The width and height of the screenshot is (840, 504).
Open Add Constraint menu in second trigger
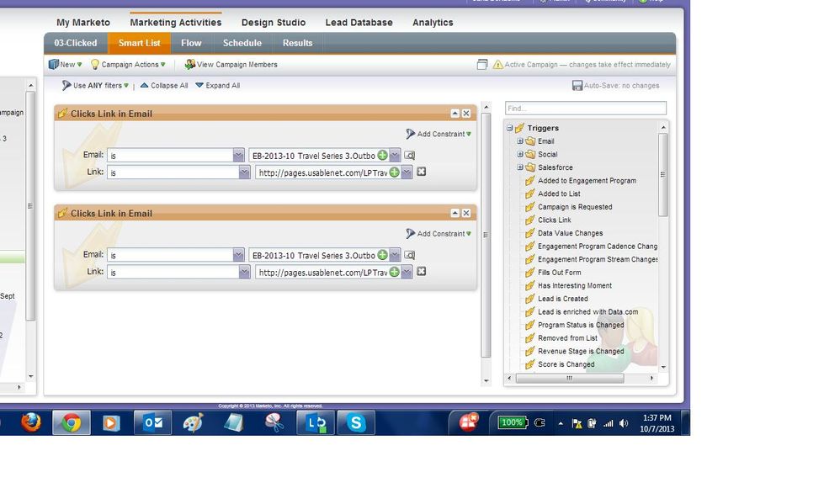point(439,234)
